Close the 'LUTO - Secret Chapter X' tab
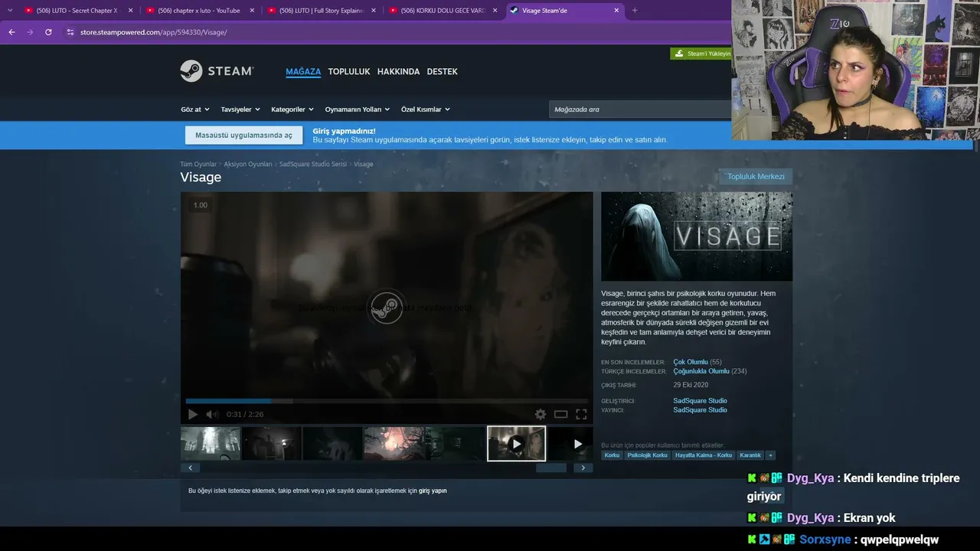Viewport: 980px width, 551px height. (130, 11)
